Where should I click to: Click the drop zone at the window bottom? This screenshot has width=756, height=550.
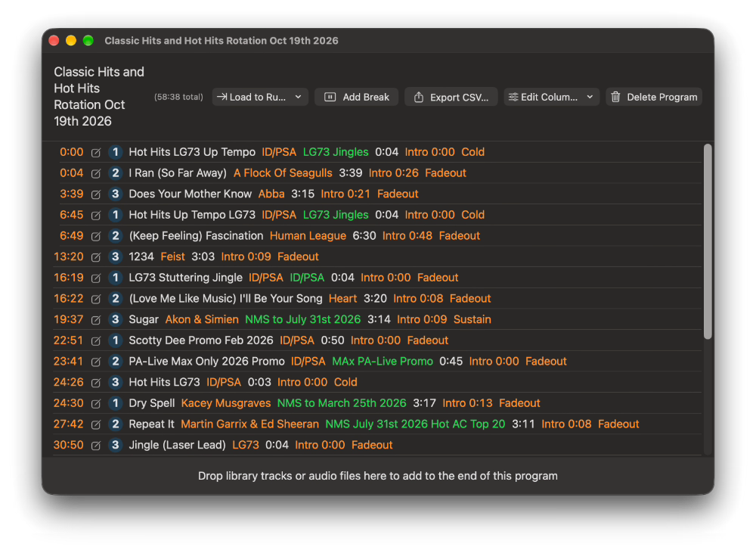point(377,476)
